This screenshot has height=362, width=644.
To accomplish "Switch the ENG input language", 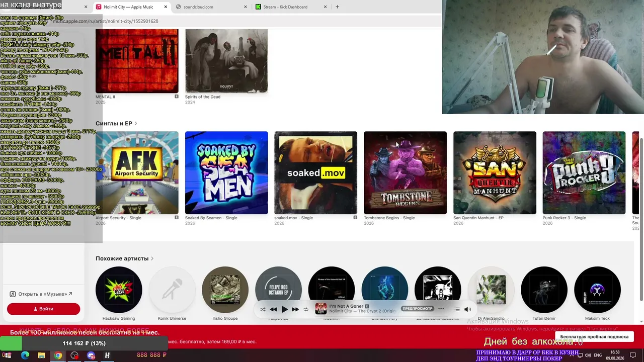I will 598,355.
